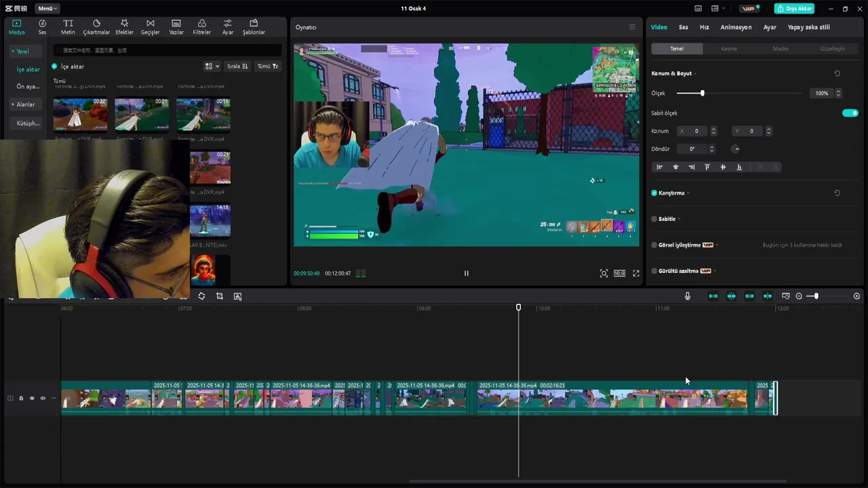Click the Ölçek percentage stepper arrows
Screen dimensions: 868x488
click(838, 94)
